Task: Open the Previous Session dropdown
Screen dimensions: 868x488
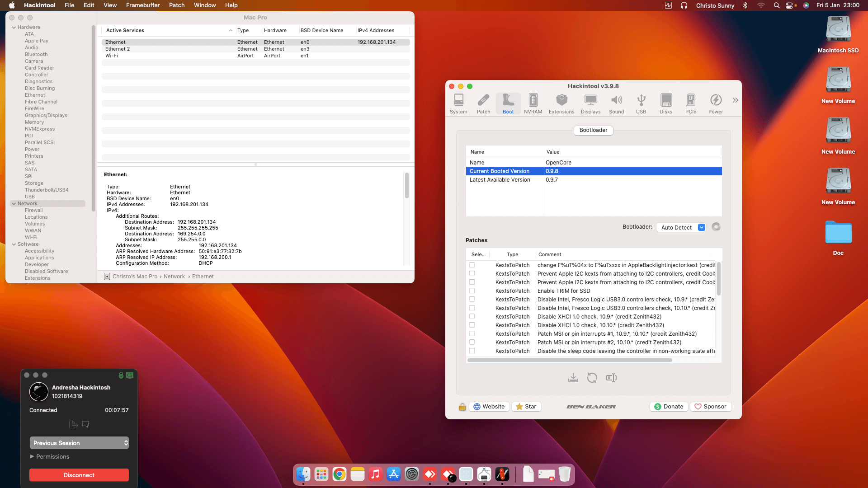Action: 79,443
